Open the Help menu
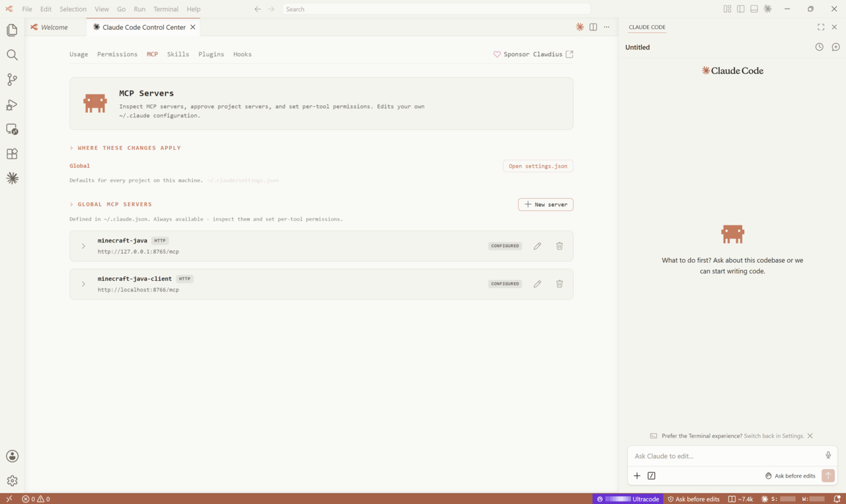This screenshot has height=504, width=846. [193, 9]
